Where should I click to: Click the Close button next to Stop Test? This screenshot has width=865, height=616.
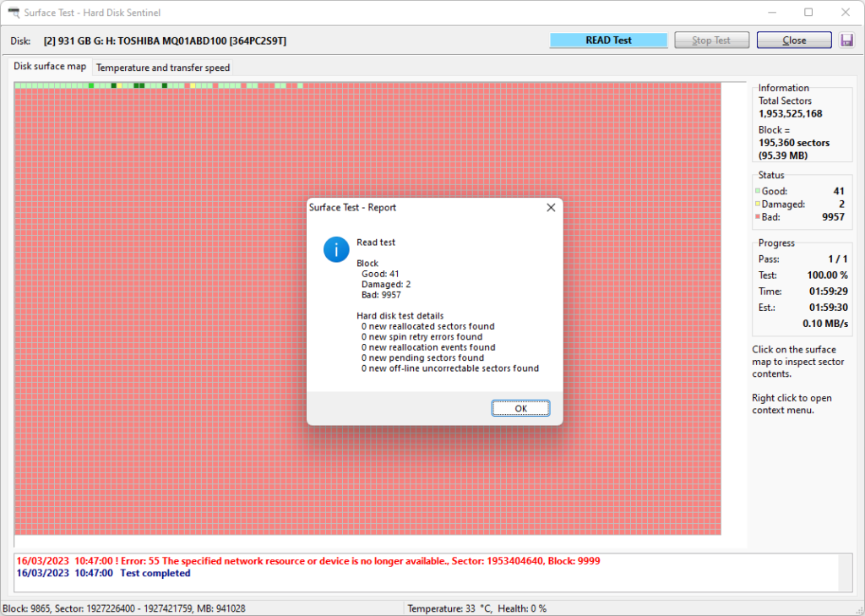[x=794, y=41]
